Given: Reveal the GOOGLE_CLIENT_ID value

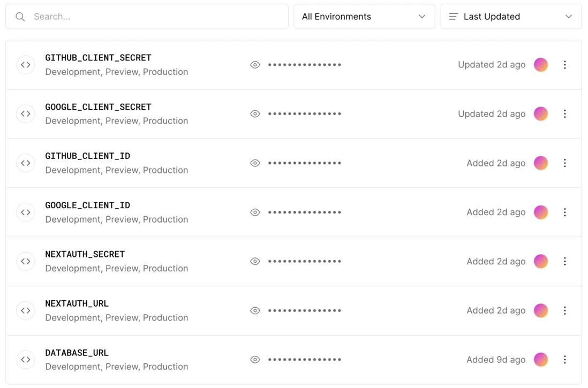Looking at the screenshot, I should pyautogui.click(x=255, y=212).
